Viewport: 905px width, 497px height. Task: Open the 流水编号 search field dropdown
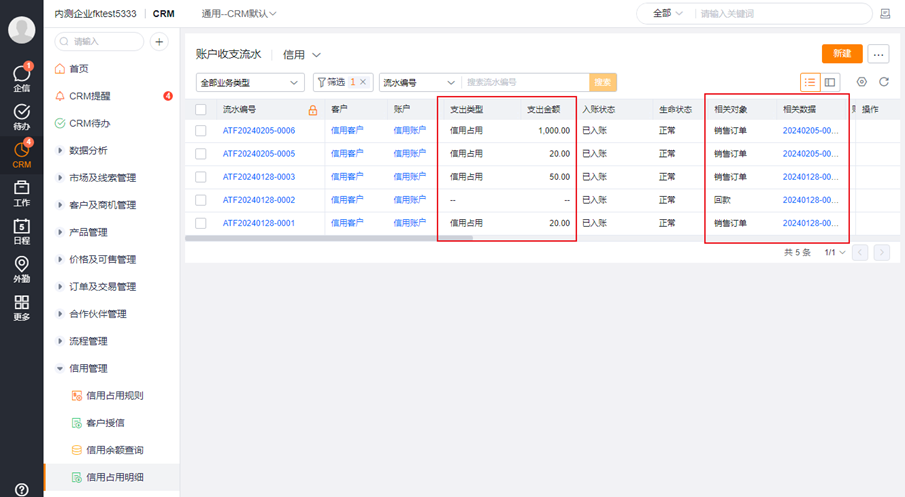pyautogui.click(x=420, y=83)
